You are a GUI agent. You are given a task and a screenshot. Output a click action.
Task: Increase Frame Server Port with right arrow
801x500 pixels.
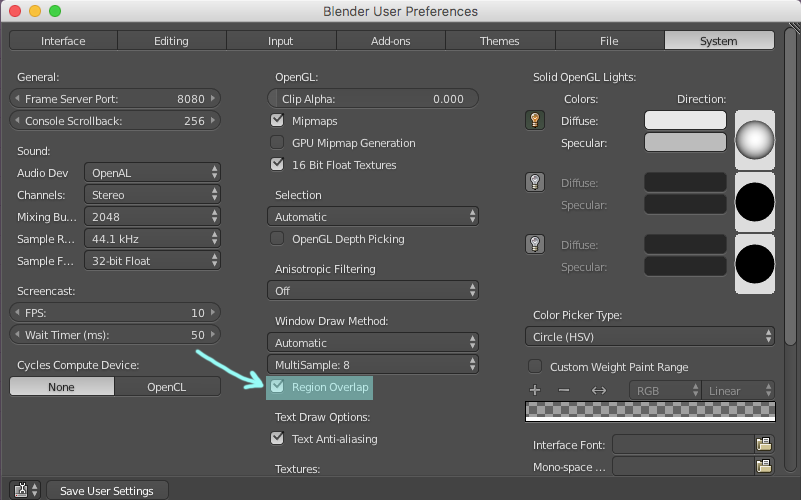(x=213, y=99)
